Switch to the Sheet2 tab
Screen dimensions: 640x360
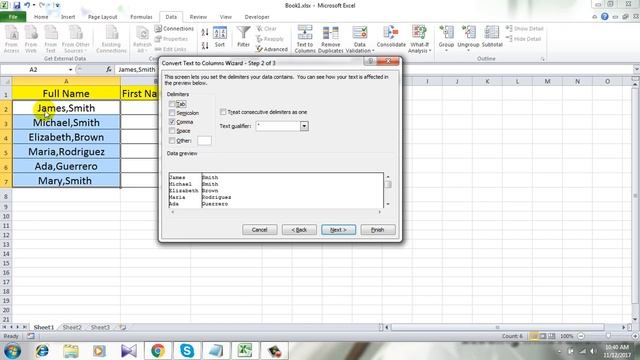(x=72, y=327)
